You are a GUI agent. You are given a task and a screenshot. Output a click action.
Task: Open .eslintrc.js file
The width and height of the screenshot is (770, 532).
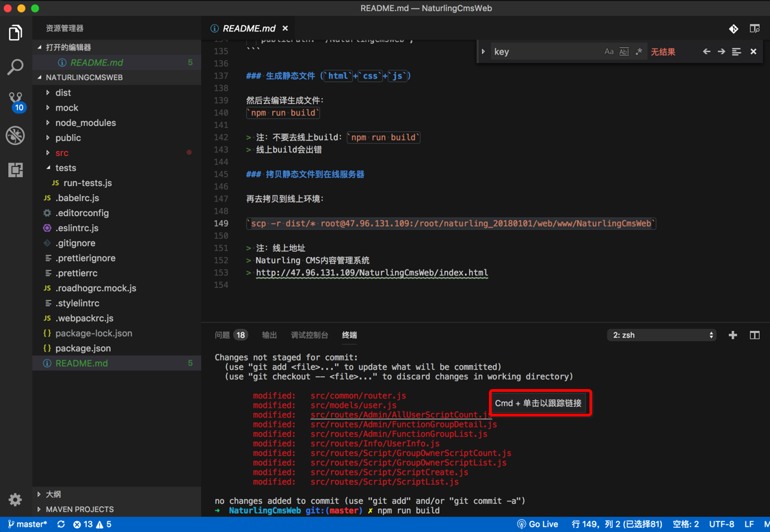pyautogui.click(x=116, y=228)
